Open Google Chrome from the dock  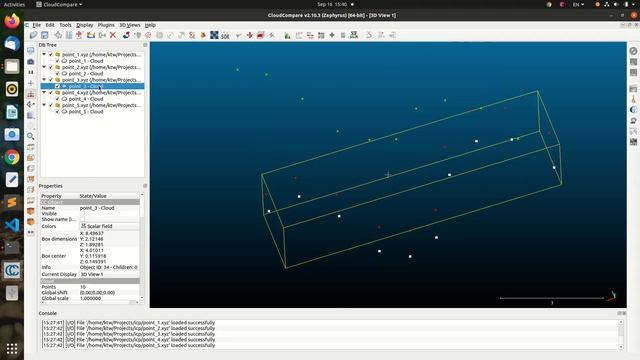click(12, 157)
